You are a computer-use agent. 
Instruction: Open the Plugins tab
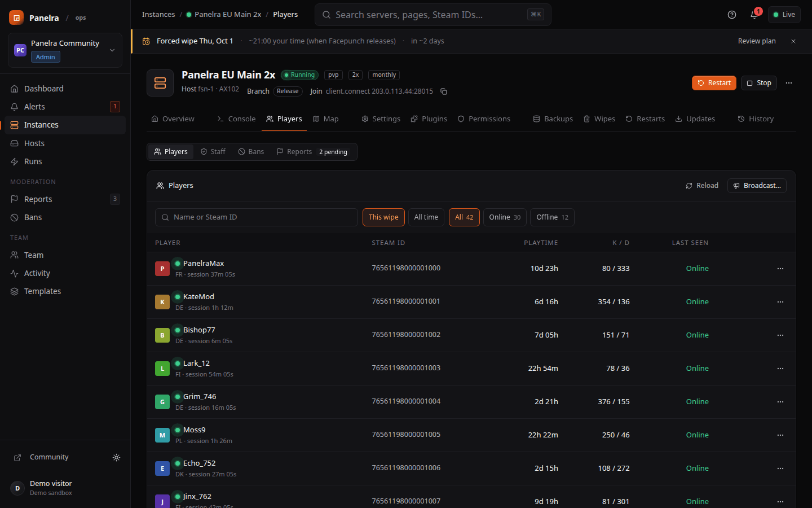click(x=429, y=119)
